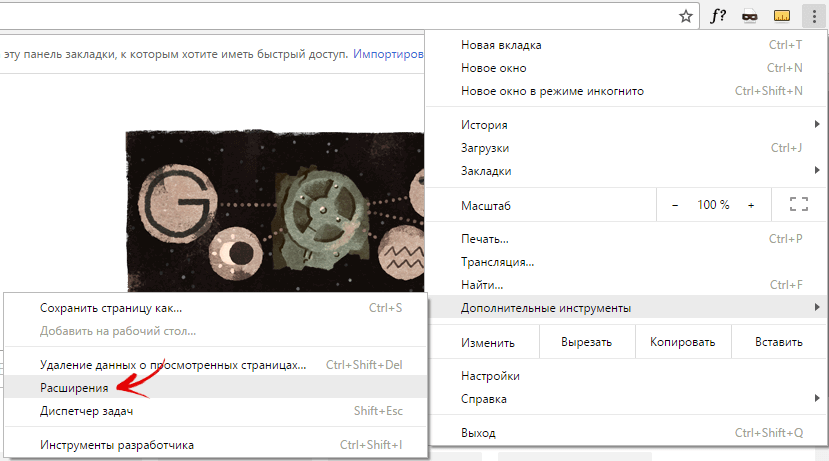Image resolution: width=829 pixels, height=461 pixels.
Task: Click the Копировать button
Action: pos(682,342)
